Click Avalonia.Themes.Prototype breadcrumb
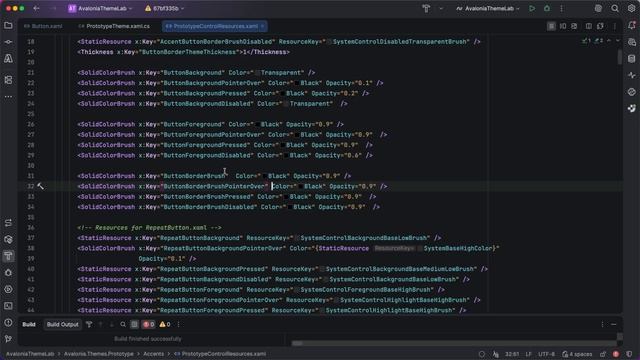This screenshot has height=360, width=640. tap(98, 354)
